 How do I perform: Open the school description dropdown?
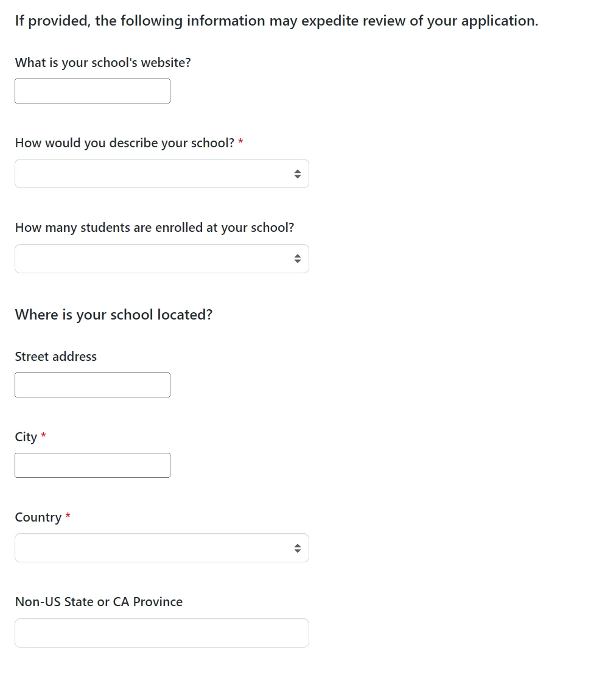pos(162,173)
